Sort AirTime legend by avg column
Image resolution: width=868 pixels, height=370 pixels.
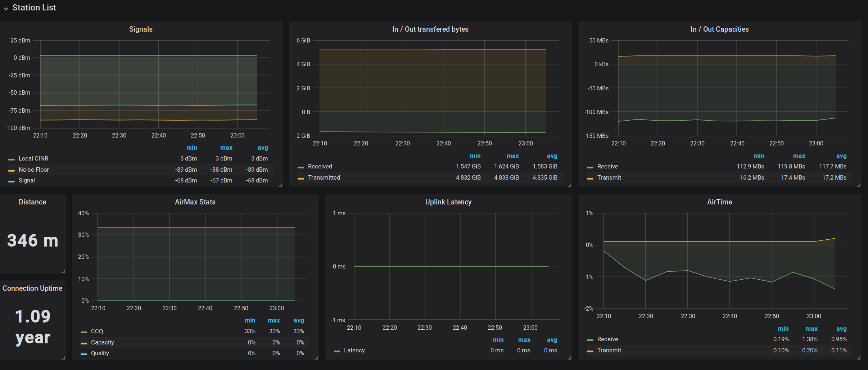pos(841,329)
